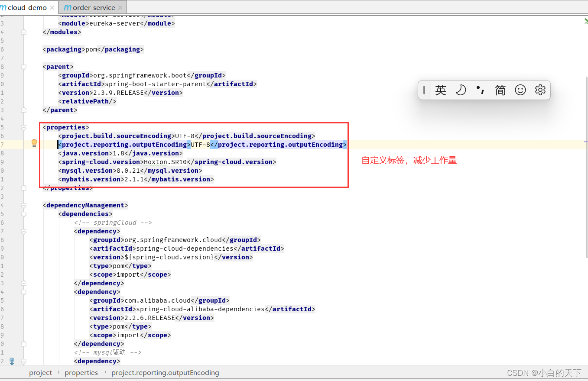The width and height of the screenshot is (588, 381).
Task: Click the closing modules tag
Action: tap(62, 32)
